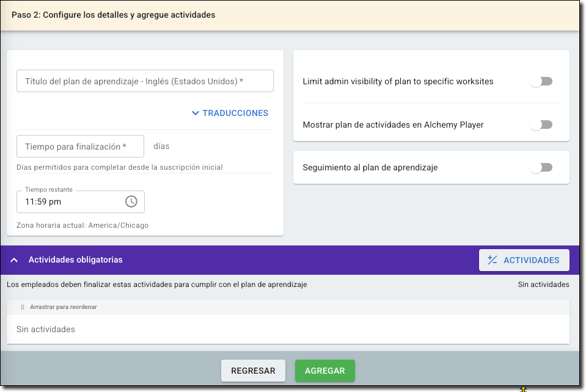Click the empty Sin actividades list row
This screenshot has height=392, width=586.
pyautogui.click(x=288, y=329)
